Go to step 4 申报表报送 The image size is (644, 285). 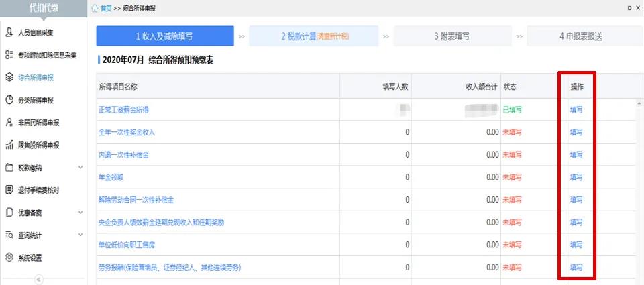585,36
